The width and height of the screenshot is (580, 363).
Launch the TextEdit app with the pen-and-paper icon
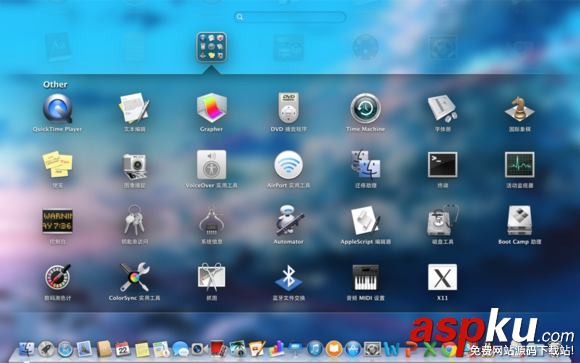[134, 108]
